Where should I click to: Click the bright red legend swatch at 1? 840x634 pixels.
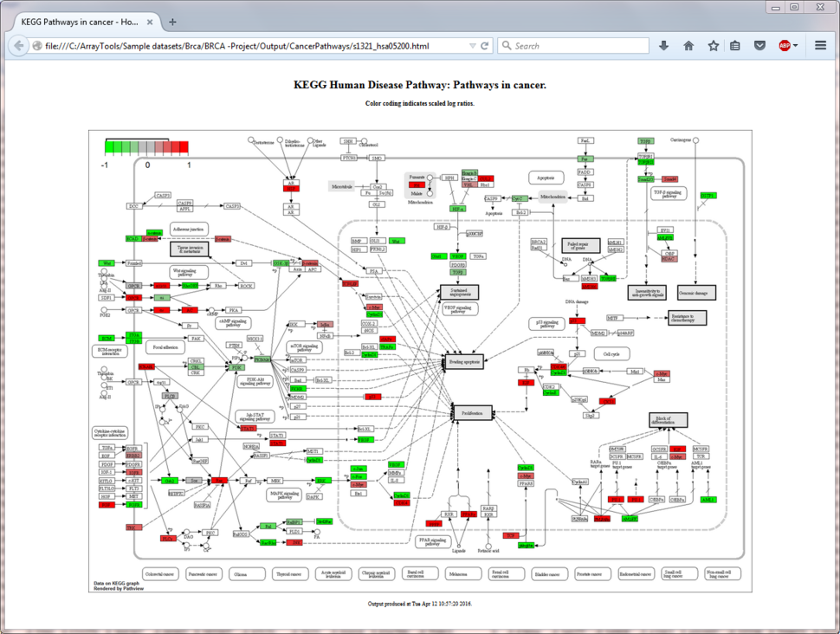(184, 148)
